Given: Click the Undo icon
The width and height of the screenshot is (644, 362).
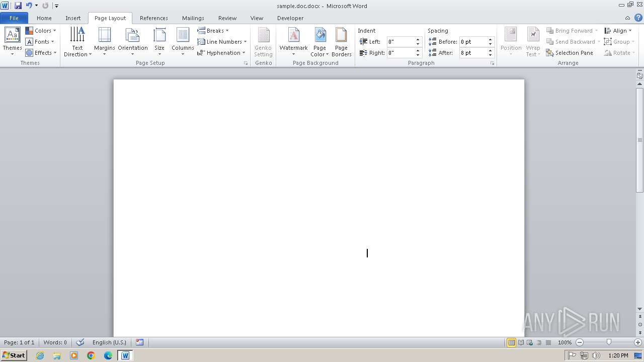Looking at the screenshot, I should [29, 6].
